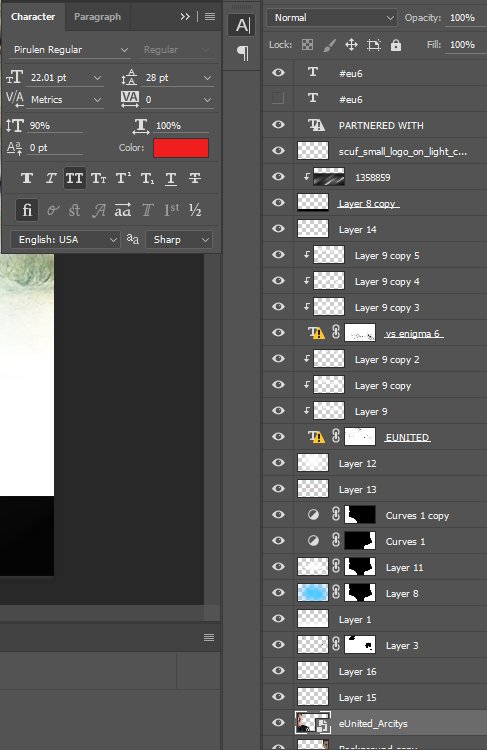487x750 pixels.
Task: Open lower panel flyout menu
Action: click(x=209, y=637)
